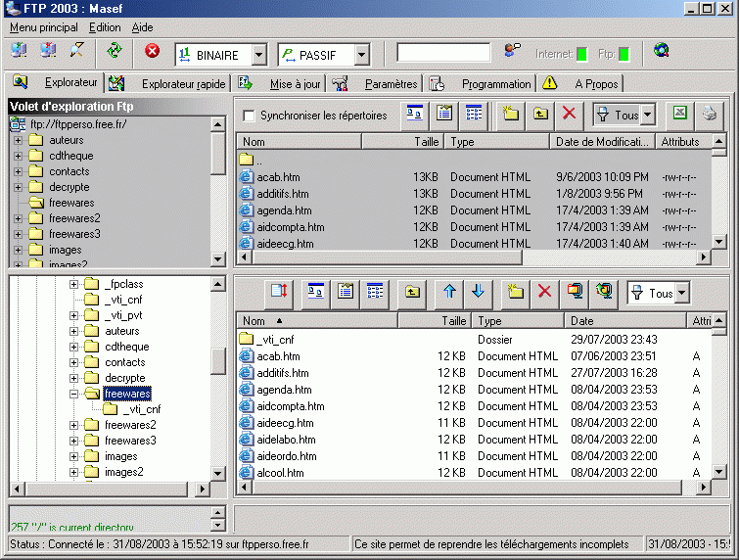Screen dimensions: 739x560
Task: Sort FTP list by Nom column header
Action: (x=299, y=141)
